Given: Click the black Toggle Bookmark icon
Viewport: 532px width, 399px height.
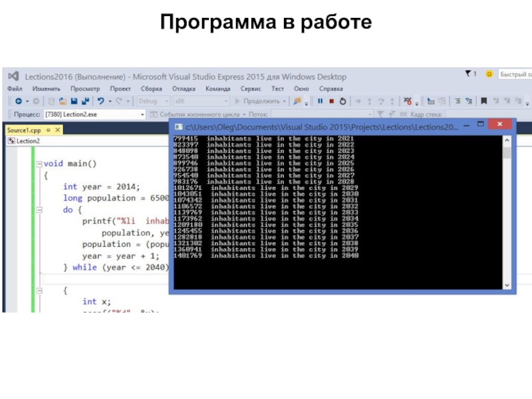Looking at the screenshot, I should pos(484,101).
